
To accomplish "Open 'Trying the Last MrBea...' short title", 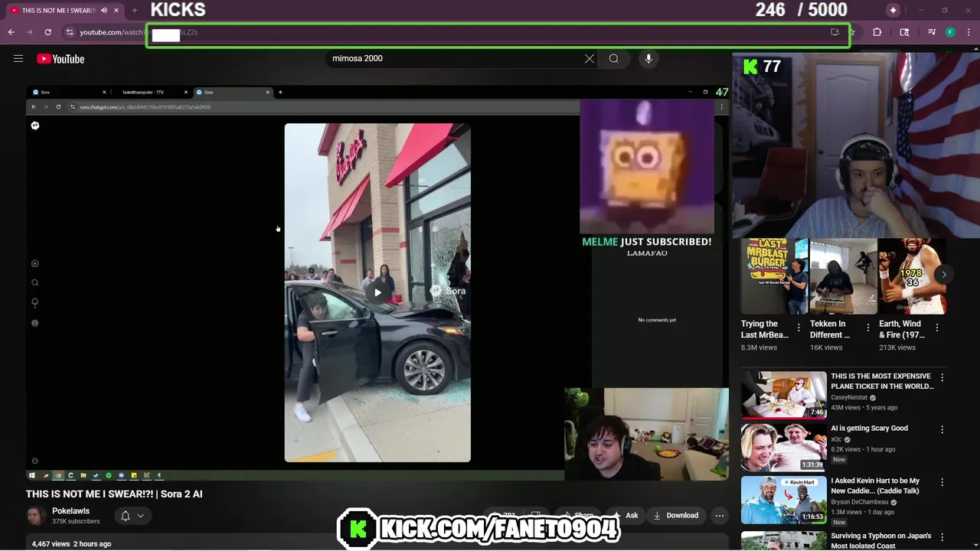I will 765,329.
